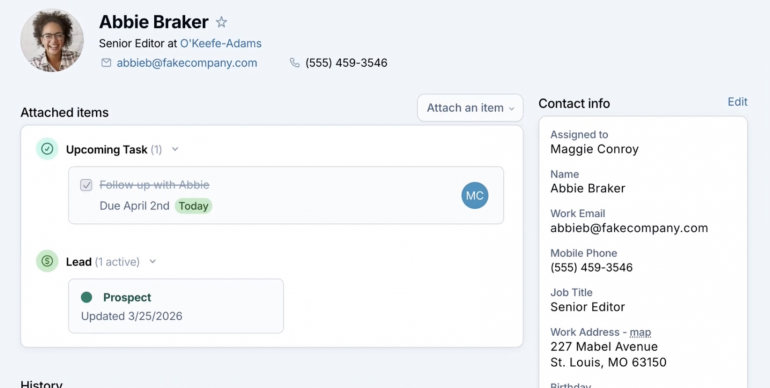Click the Upcoming Task checkmark circle icon
The image size is (770, 388).
pyautogui.click(x=47, y=149)
